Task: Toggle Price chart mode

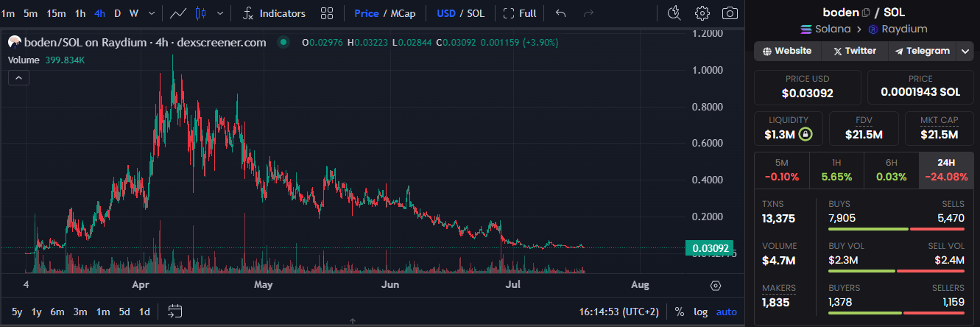Action: pos(367,13)
